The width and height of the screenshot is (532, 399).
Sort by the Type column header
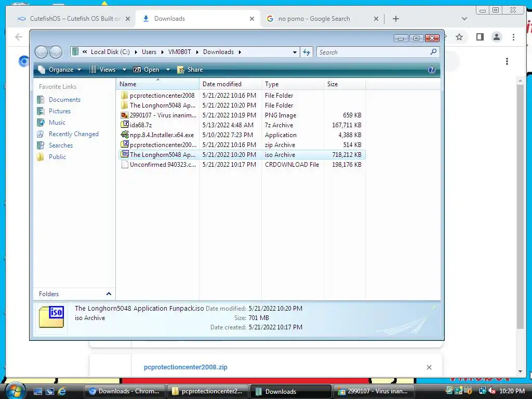(x=293, y=84)
